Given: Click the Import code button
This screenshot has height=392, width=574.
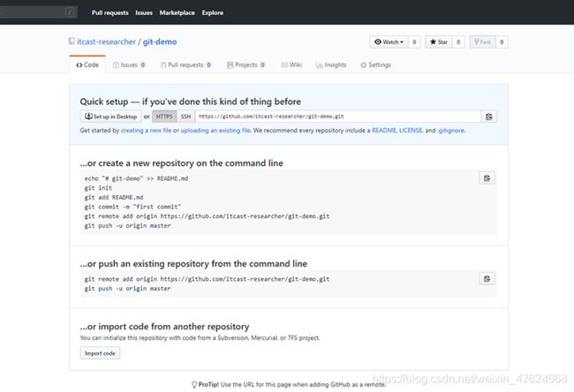Looking at the screenshot, I should pos(100,353).
